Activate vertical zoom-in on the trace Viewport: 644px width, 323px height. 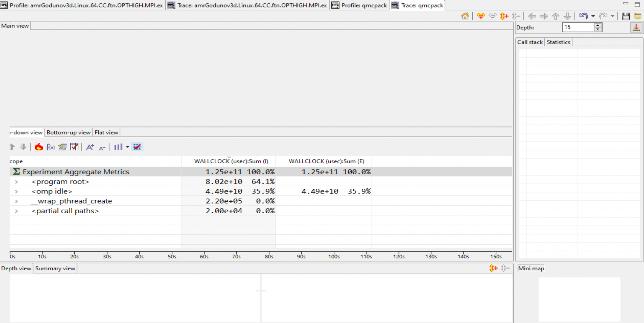pos(504,16)
